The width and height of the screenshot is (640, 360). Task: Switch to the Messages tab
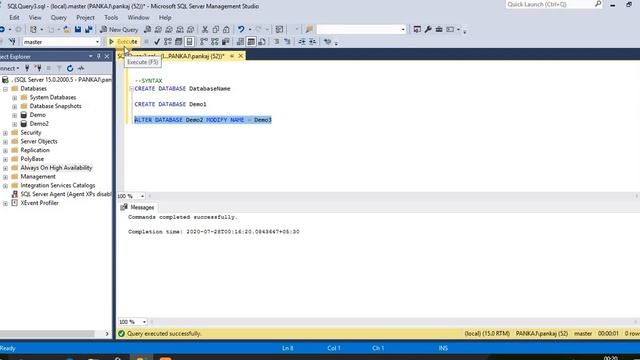137,207
